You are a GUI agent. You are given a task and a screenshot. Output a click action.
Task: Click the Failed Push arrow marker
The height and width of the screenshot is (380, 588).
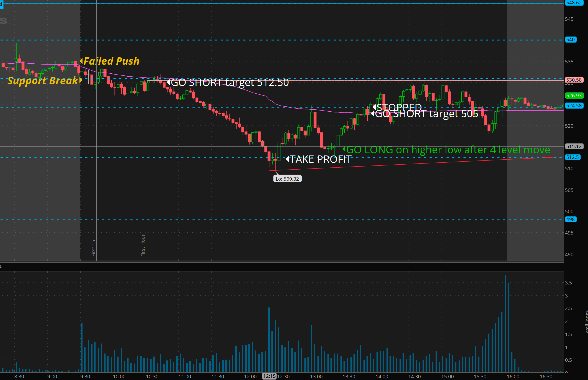point(81,61)
